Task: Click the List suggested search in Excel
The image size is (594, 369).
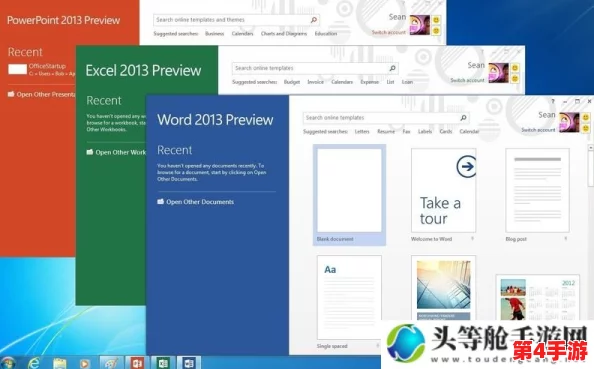Action: tap(390, 82)
